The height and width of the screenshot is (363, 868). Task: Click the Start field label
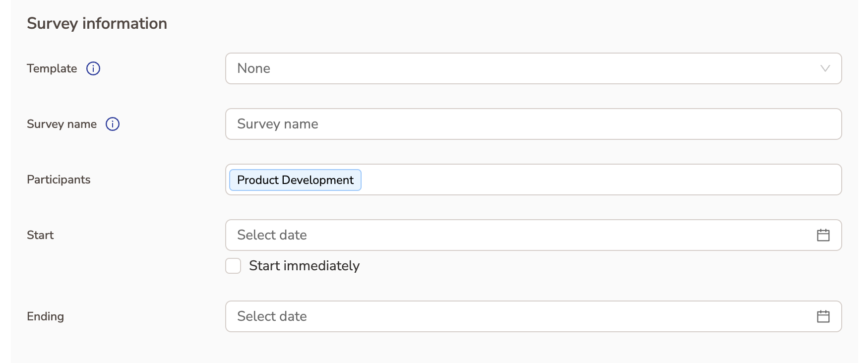[40, 235]
